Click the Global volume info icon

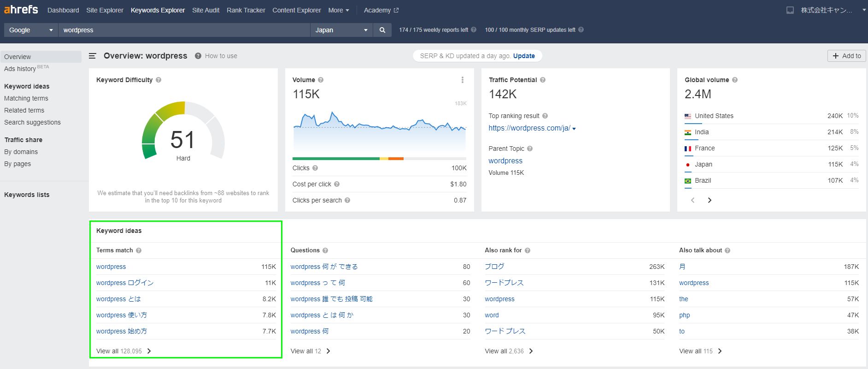click(x=735, y=80)
